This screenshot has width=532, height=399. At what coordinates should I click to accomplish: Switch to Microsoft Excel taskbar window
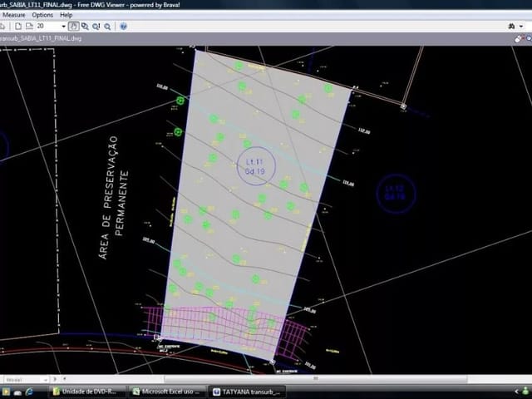(x=168, y=392)
